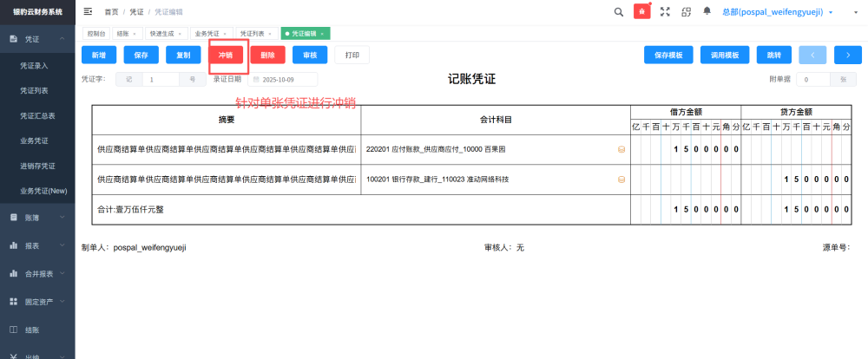Click 首页 in the breadcrumb
The height and width of the screenshot is (359, 868).
coord(111,11)
